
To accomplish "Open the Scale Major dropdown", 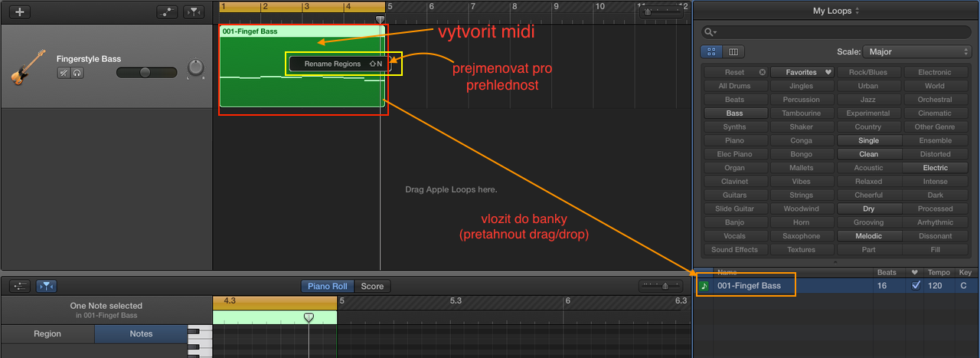I will 916,51.
